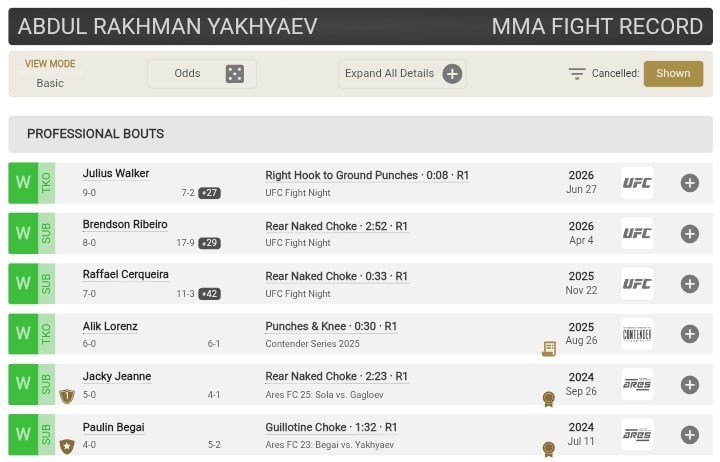
Task: Toggle the Odds view option
Action: [x=202, y=73]
